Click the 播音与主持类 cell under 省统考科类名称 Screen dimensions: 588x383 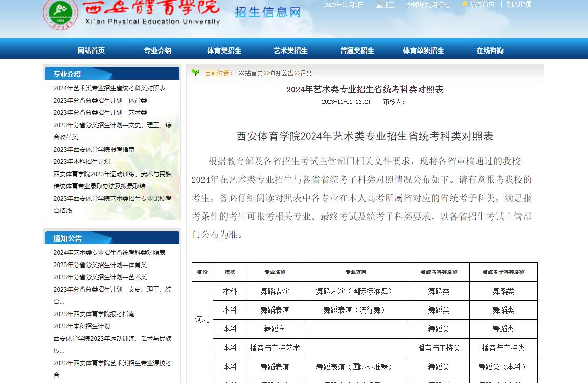click(439, 348)
